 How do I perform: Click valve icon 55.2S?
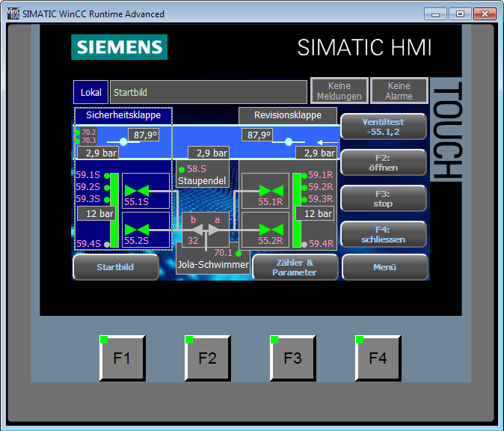coord(136,228)
